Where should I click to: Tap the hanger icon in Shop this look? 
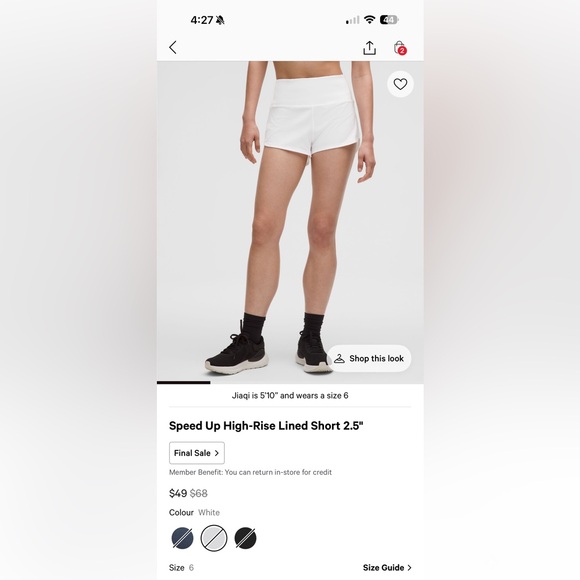339,358
